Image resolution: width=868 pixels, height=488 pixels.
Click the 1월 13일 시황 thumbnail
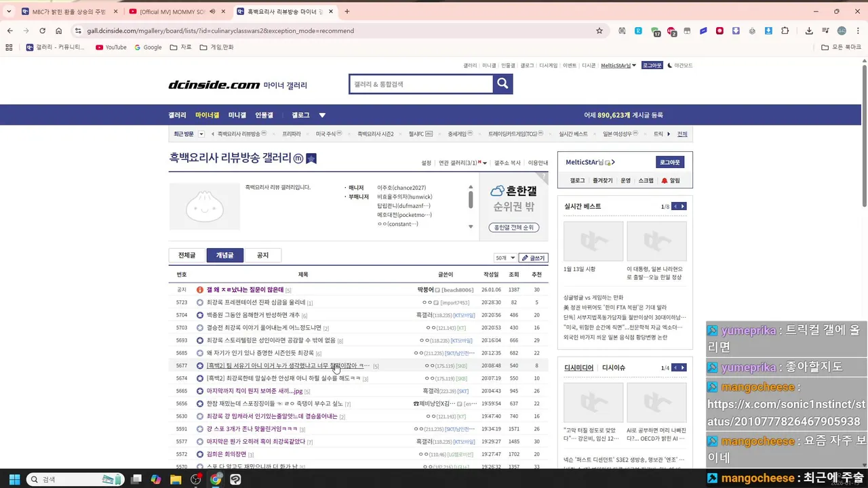click(x=593, y=241)
